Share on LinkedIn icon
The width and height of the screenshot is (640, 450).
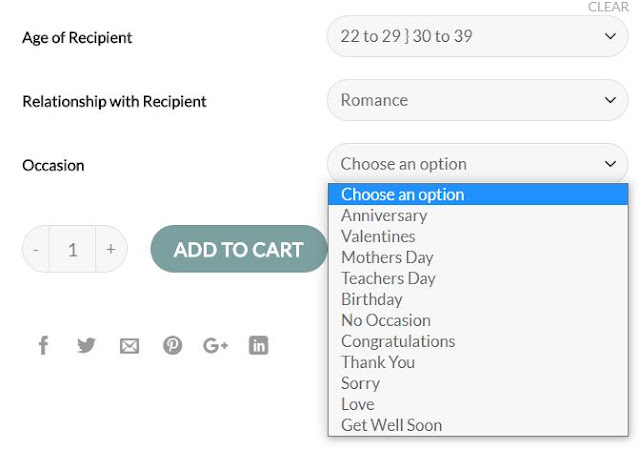pos(258,346)
